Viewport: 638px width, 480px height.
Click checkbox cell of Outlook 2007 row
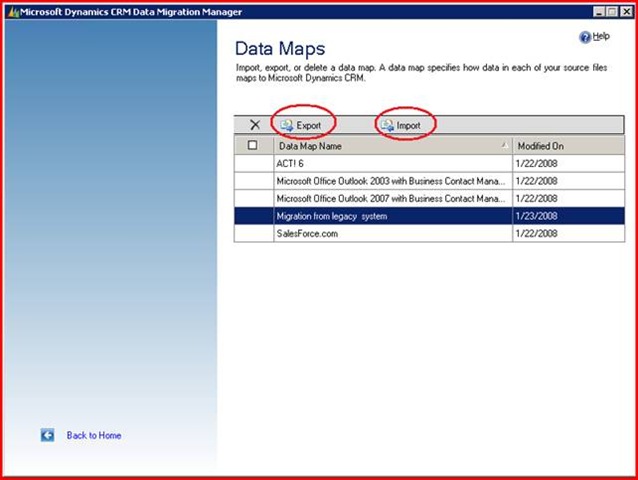pyautogui.click(x=254, y=199)
